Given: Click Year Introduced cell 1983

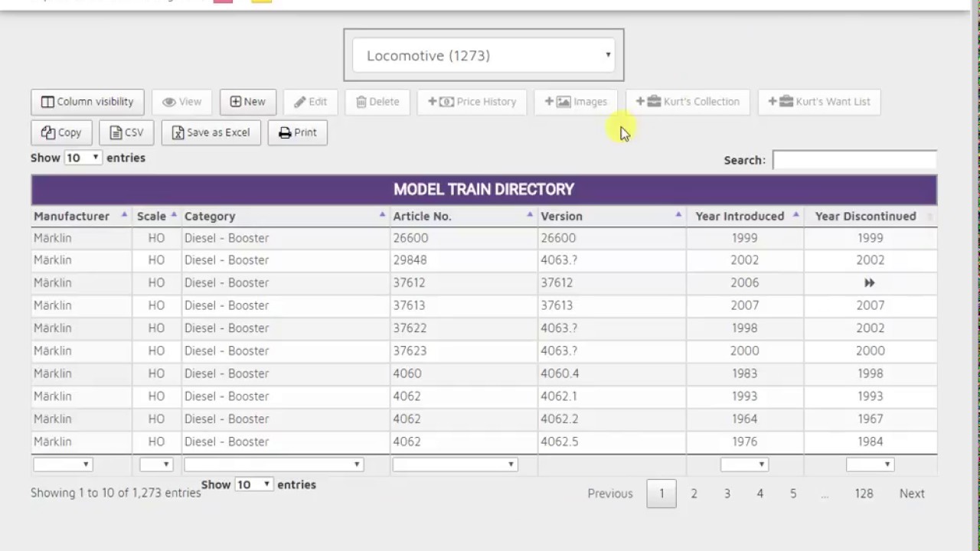Looking at the screenshot, I should click(745, 373).
